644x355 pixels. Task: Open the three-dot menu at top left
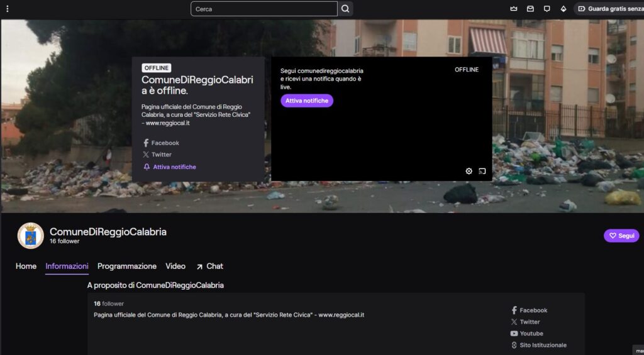point(7,9)
